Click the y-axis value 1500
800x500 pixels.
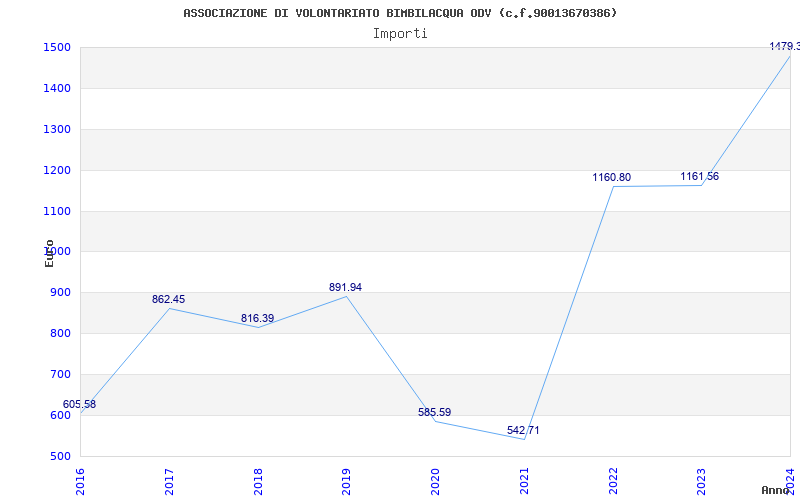click(57, 48)
